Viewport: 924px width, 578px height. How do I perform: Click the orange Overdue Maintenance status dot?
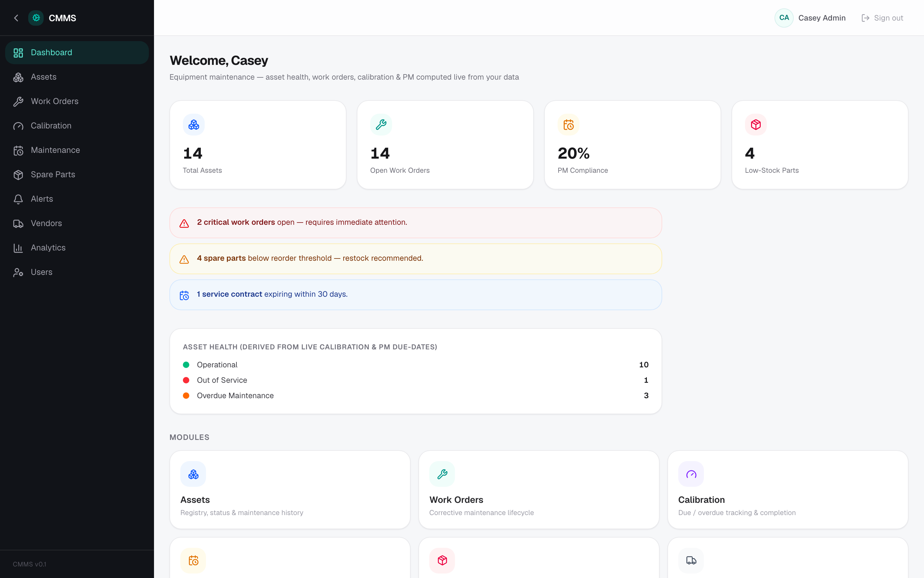point(186,396)
